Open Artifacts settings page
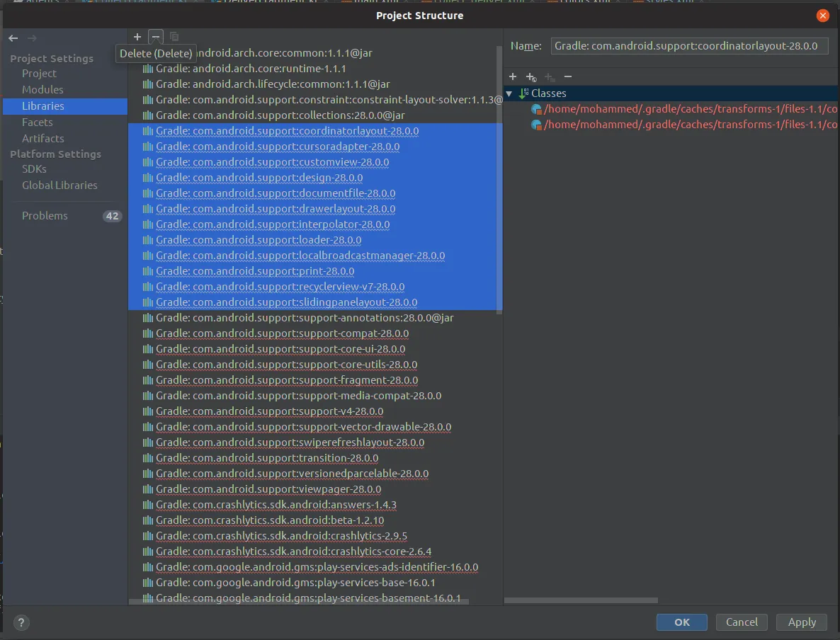The height and width of the screenshot is (640, 840). 43,138
